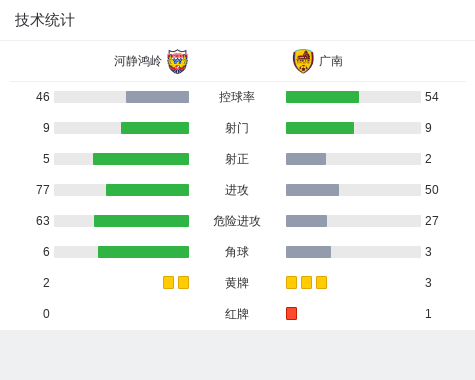Click the 河静鸿岭 possession gray bar
The width and height of the screenshot is (475, 380).
(157, 97)
